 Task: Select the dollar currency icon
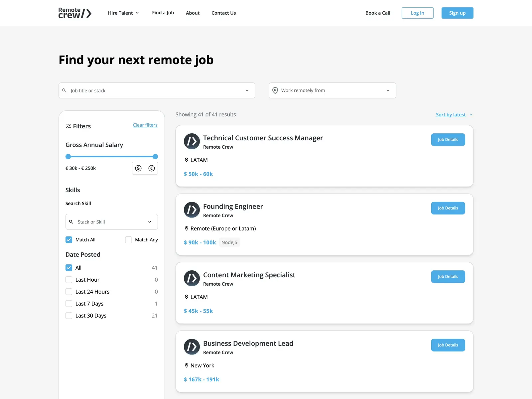tap(138, 168)
